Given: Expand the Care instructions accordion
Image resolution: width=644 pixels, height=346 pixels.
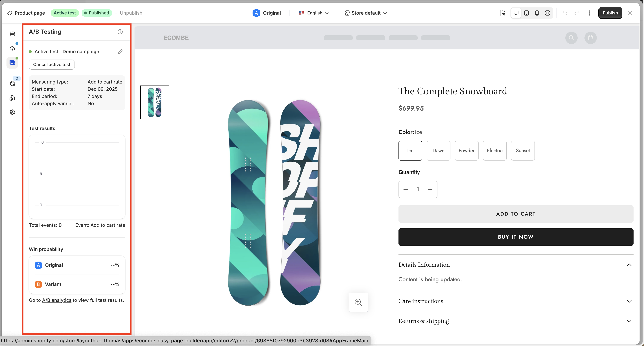Looking at the screenshot, I should (x=516, y=301).
